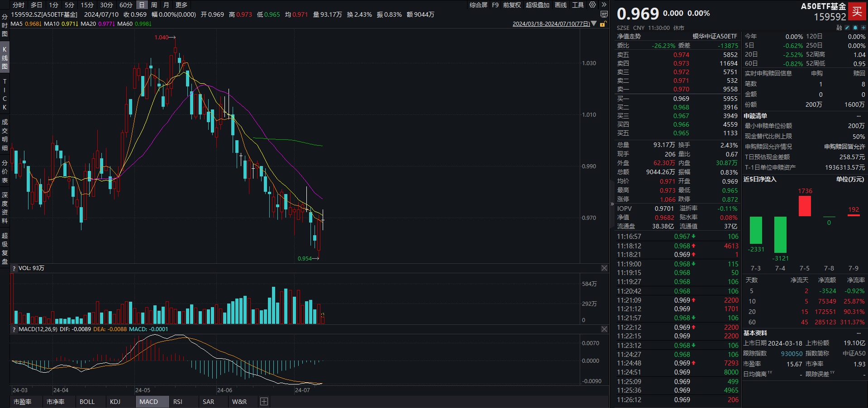The image size is (868, 408).
Task: Close the MACD indicator panel
Action: [x=604, y=329]
